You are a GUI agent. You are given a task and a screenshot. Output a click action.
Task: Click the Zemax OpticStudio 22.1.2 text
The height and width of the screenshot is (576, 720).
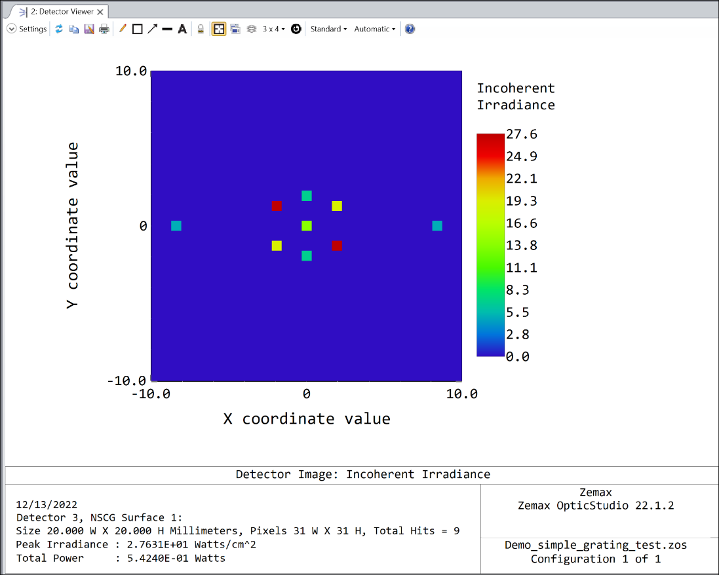596,506
